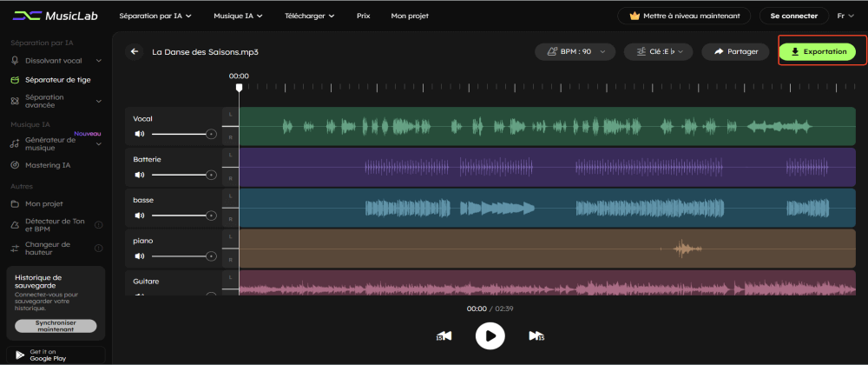Click info icon next to Détecteur de Ton
868x365 pixels.
pos(98,225)
